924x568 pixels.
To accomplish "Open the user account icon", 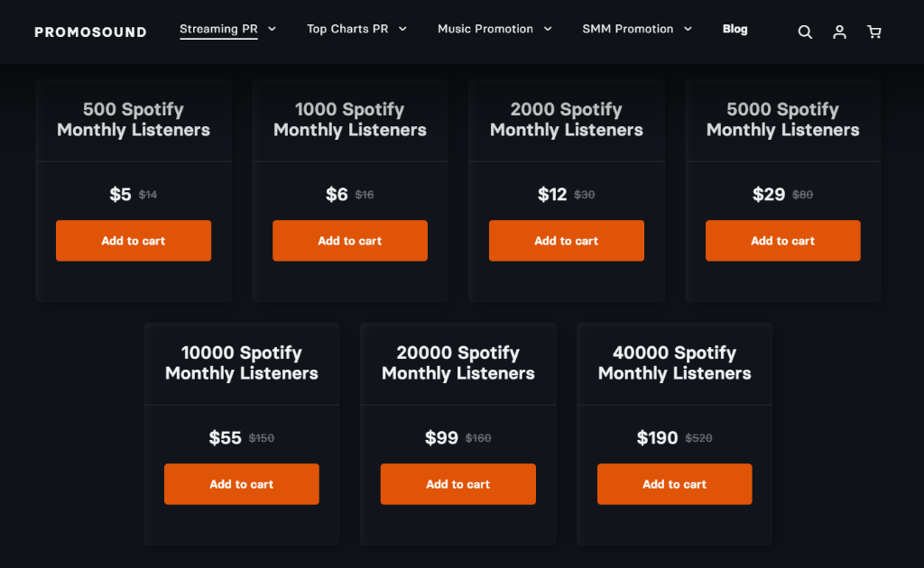I will [x=839, y=32].
